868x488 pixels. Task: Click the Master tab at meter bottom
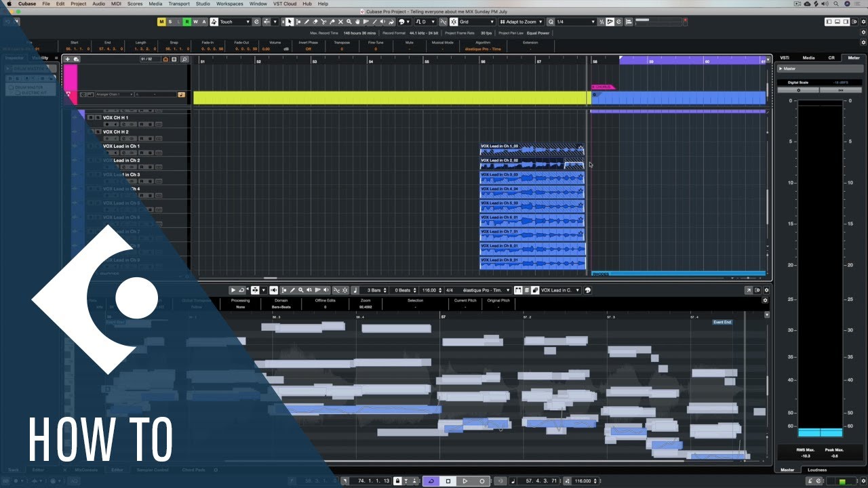787,470
